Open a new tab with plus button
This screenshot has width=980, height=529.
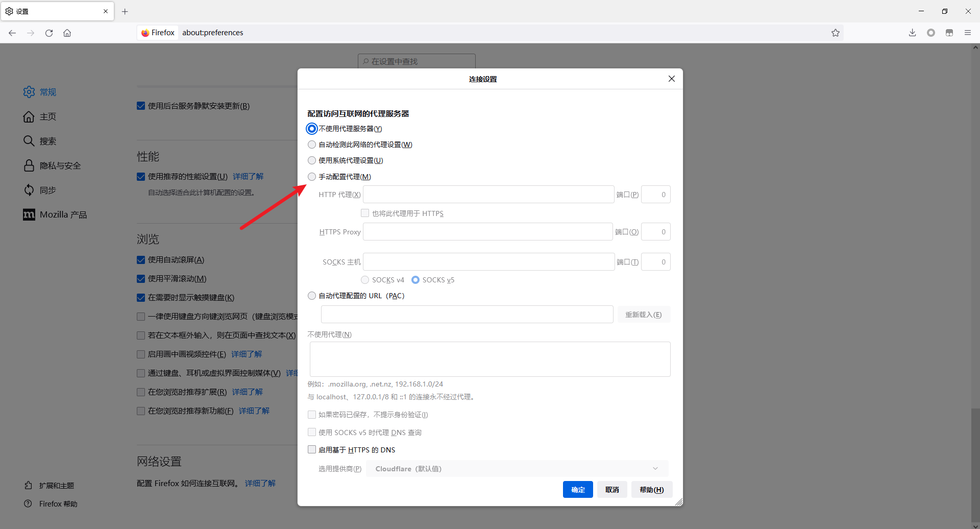(125, 11)
